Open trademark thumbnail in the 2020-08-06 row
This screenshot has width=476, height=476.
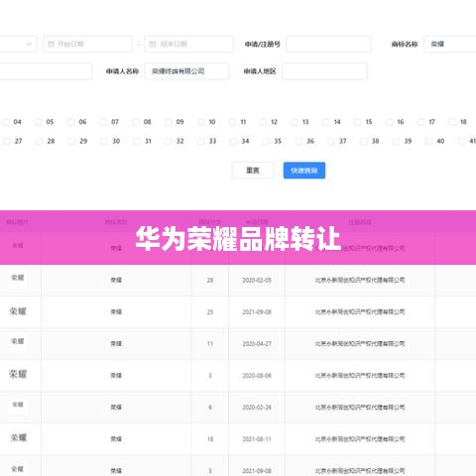(18, 374)
